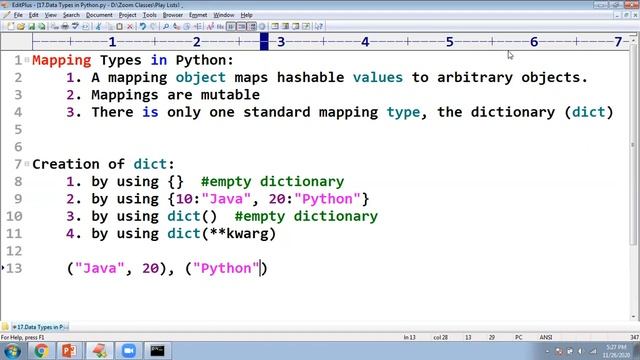Image resolution: width=640 pixels, height=360 pixels.
Task: Select the '17.Data Types in P...' document tab
Action: (x=40, y=327)
